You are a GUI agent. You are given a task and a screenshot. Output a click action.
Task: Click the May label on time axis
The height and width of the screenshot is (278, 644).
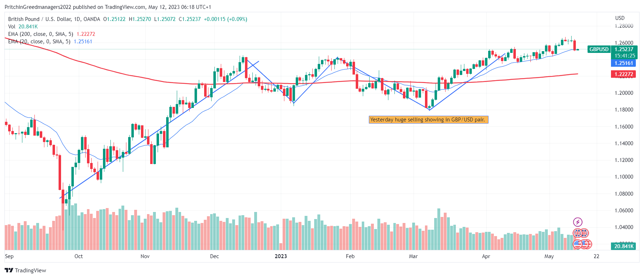tap(549, 256)
